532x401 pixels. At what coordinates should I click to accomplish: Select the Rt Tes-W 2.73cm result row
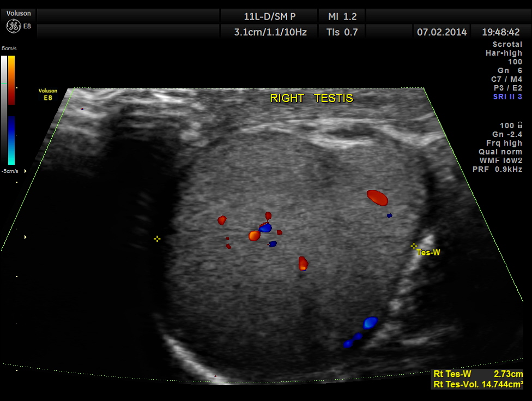pyautogui.click(x=477, y=374)
